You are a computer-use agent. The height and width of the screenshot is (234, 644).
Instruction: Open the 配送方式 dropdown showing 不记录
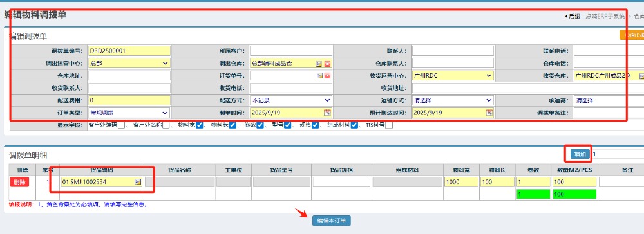[x=291, y=100]
